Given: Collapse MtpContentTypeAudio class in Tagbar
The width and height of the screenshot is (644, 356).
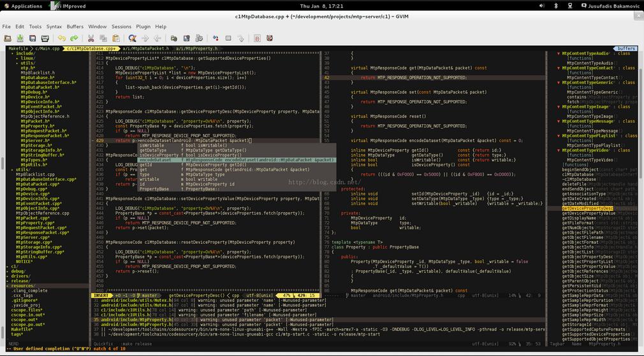Looking at the screenshot, I should (x=559, y=53).
